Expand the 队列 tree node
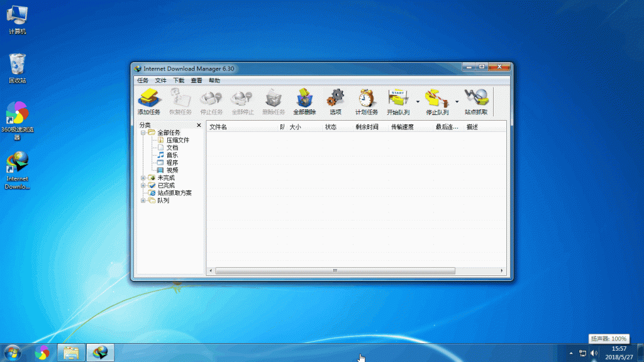This screenshot has height=362, width=644. tap(143, 200)
